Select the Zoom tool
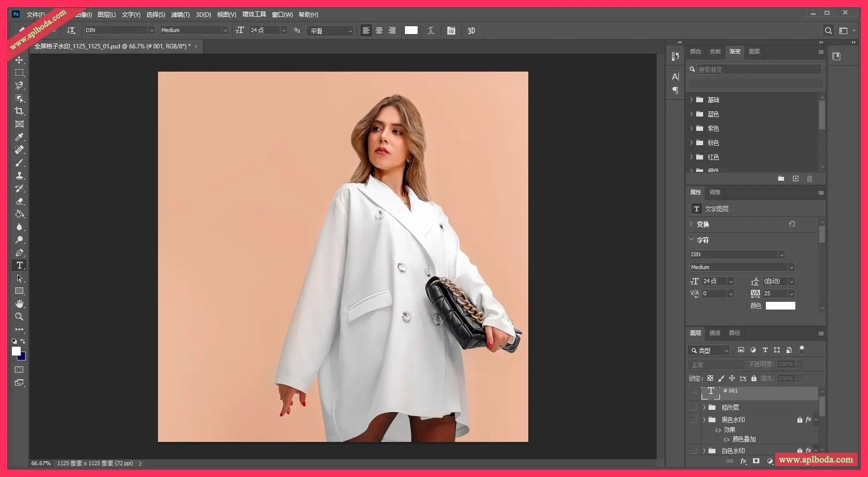The image size is (868, 477). tap(19, 317)
